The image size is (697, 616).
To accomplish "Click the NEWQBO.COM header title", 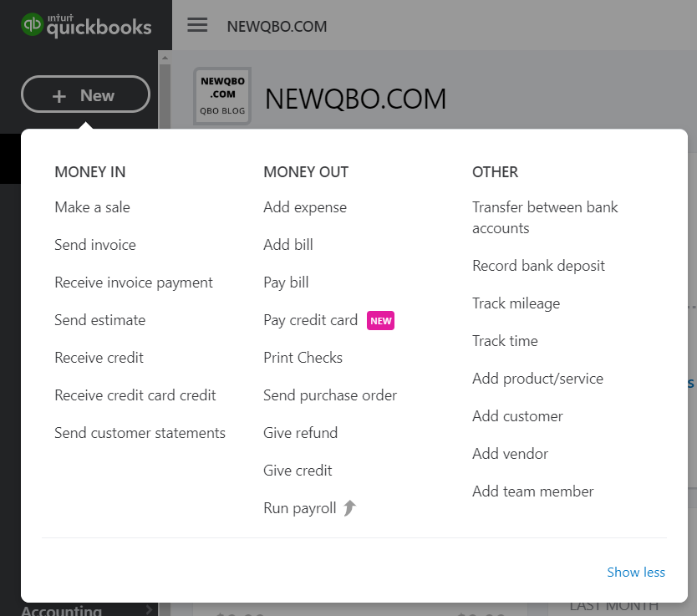I will (x=277, y=27).
